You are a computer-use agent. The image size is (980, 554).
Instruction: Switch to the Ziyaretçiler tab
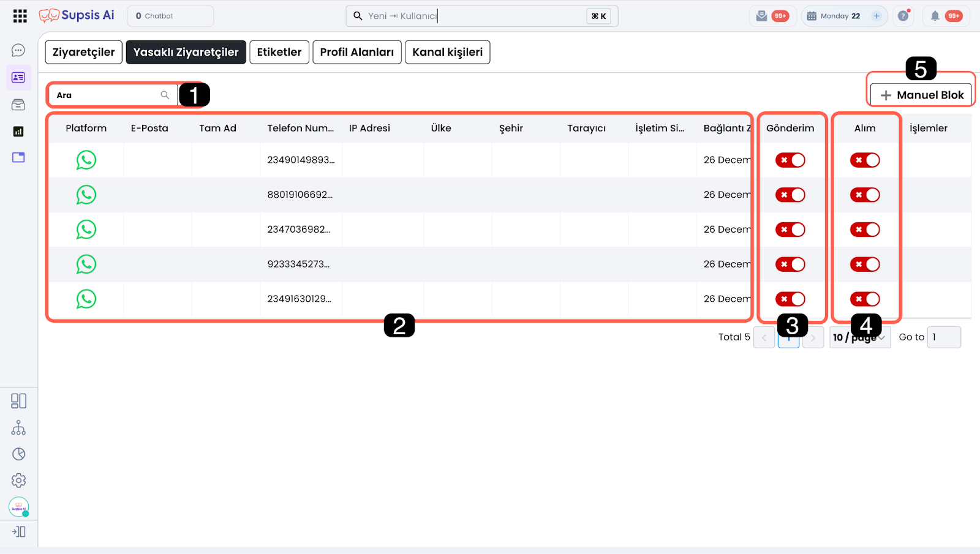[83, 52]
